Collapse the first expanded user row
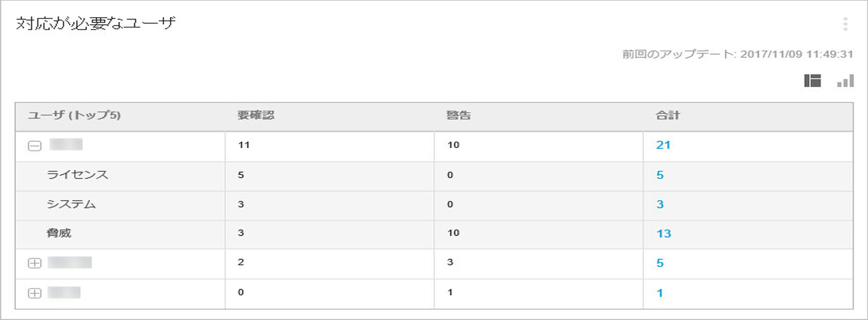Screen dimensions: 868x320 click(x=35, y=146)
